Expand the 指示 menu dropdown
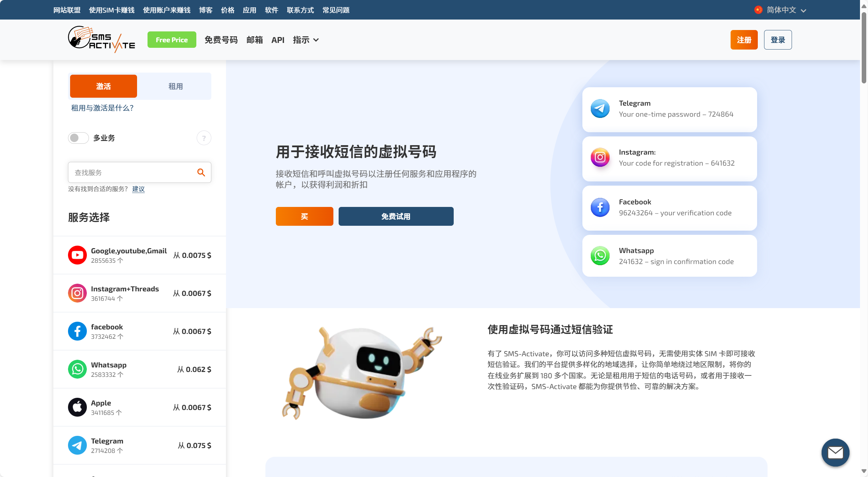Viewport: 868px width, 477px height. click(306, 40)
